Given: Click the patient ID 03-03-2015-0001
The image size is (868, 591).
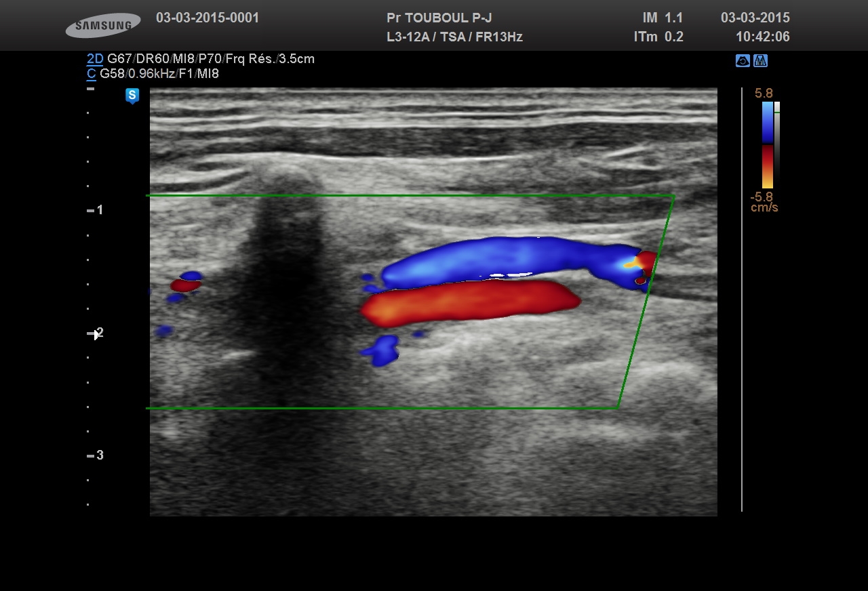Looking at the screenshot, I should (x=208, y=18).
